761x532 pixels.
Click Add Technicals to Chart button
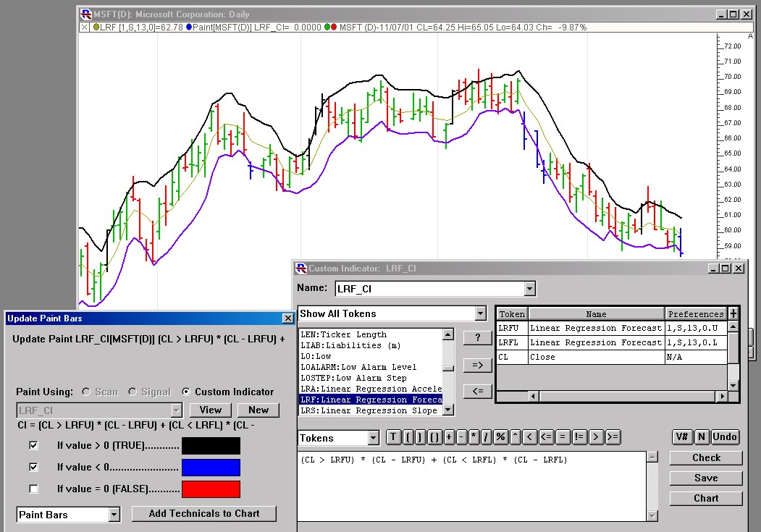click(204, 514)
